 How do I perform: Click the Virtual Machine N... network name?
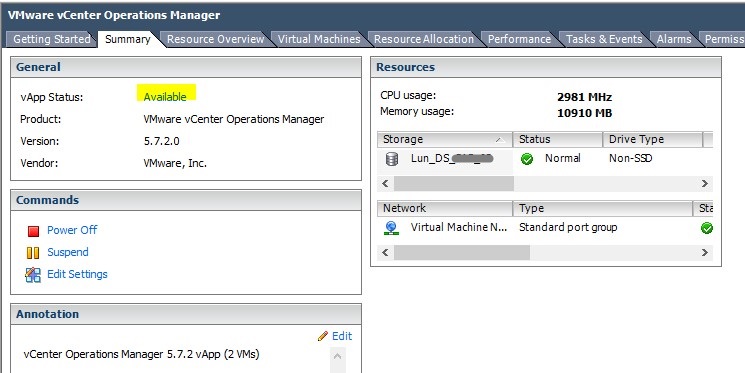(459, 228)
